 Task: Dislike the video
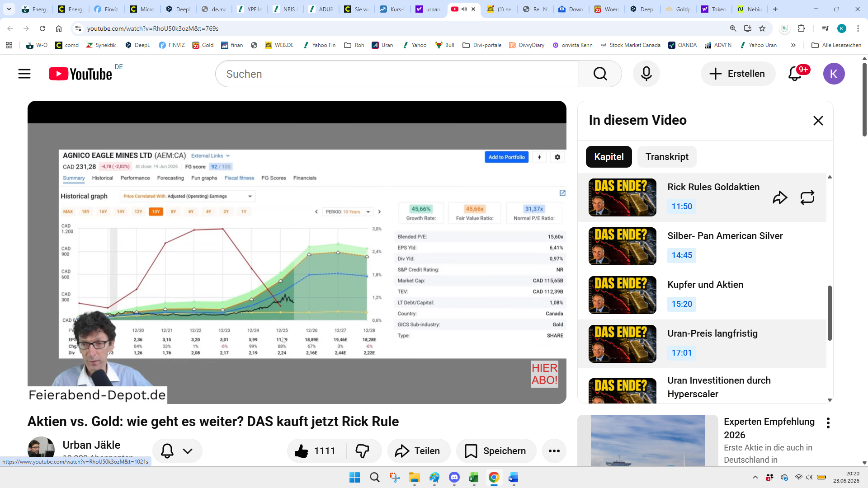(x=363, y=451)
